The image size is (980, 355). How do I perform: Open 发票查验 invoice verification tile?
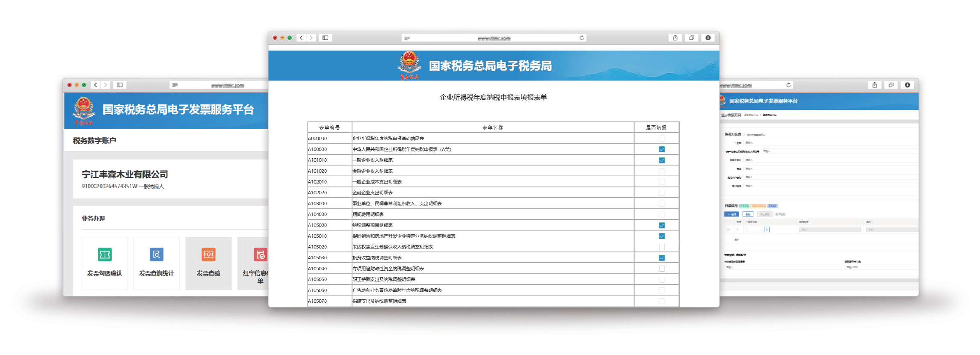(x=208, y=263)
